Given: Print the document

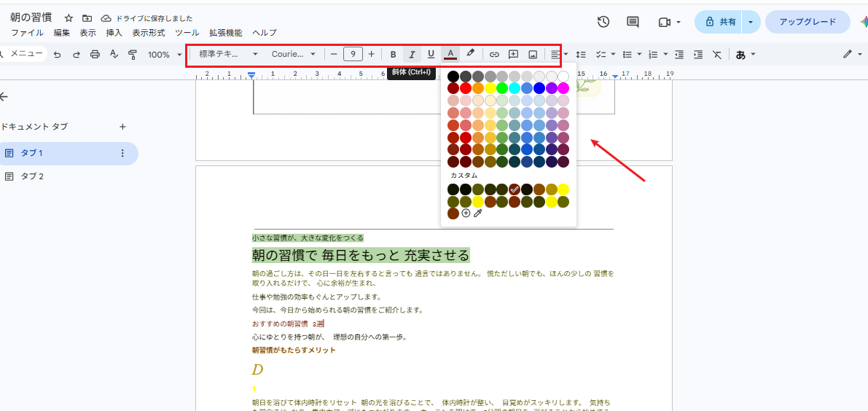Looking at the screenshot, I should tap(95, 54).
